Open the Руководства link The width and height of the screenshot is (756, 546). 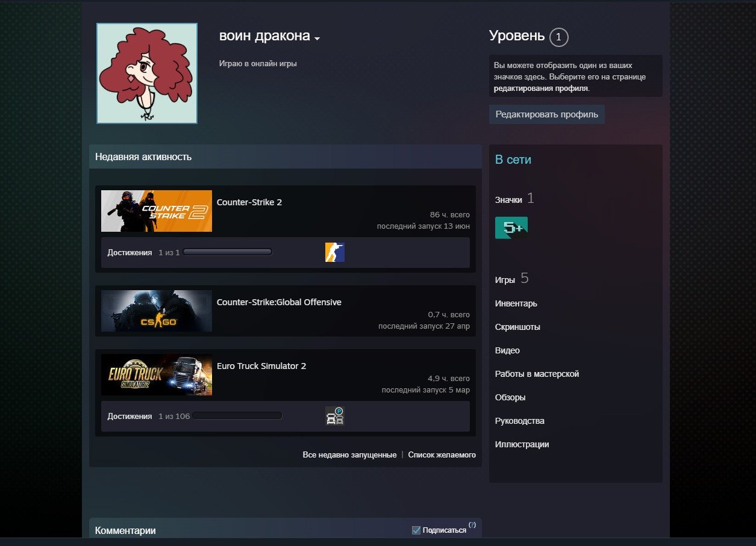[520, 421]
